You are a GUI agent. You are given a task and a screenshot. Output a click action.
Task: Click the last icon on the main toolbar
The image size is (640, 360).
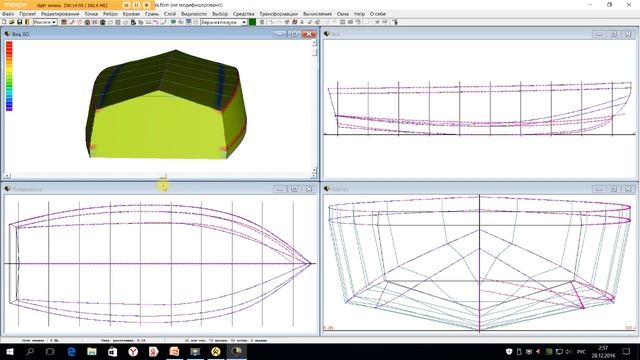click(x=395, y=22)
